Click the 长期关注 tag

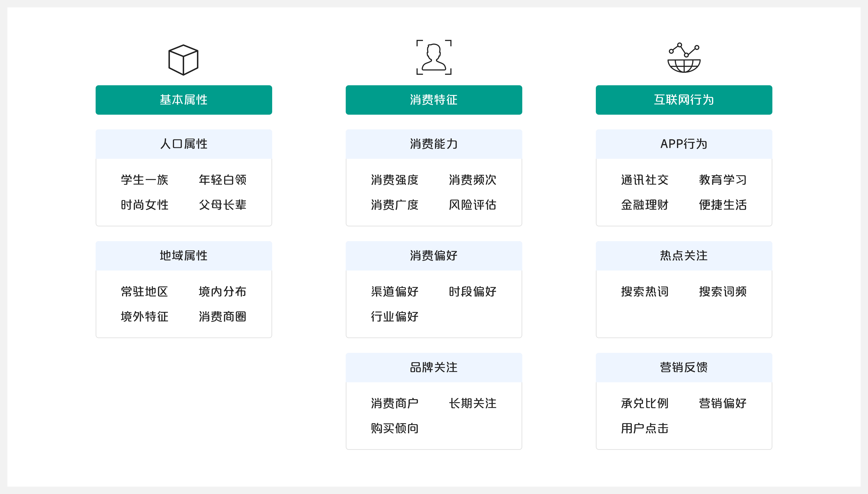point(473,403)
